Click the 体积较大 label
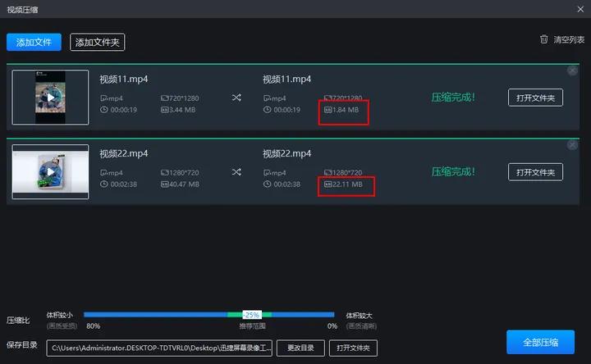Screen dimensions: 591x364 coord(360,316)
